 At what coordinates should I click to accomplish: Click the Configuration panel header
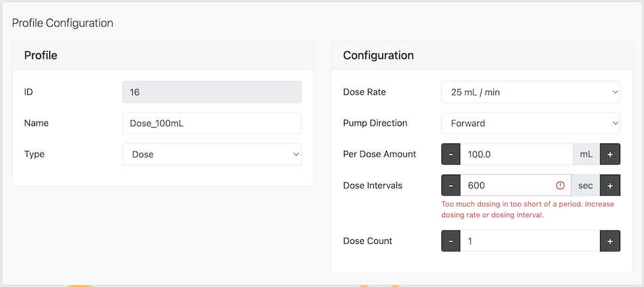pos(481,56)
